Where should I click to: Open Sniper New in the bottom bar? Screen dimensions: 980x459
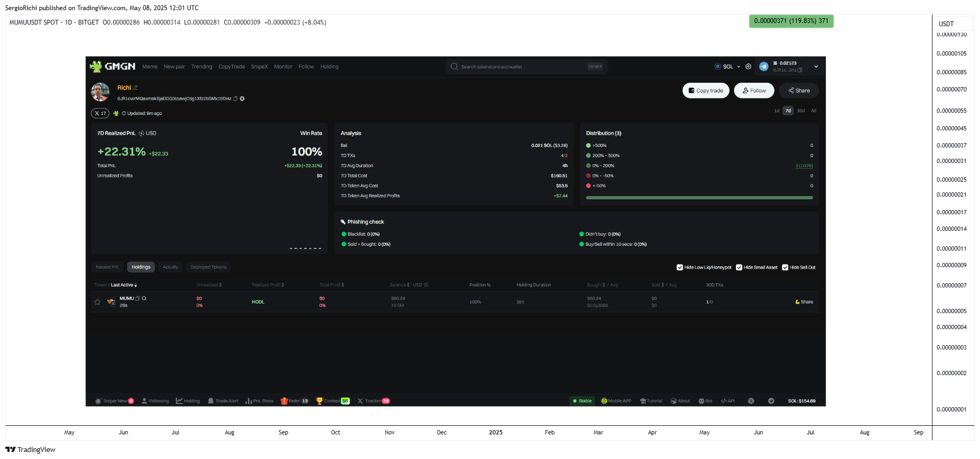click(114, 401)
